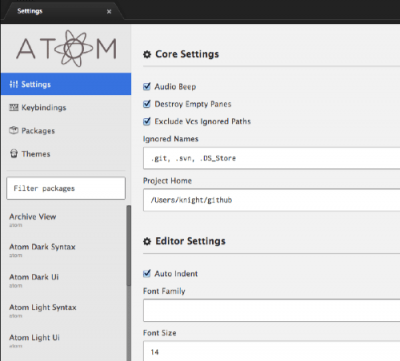This screenshot has width=400, height=361.
Task: Click the Atom logo in the sidebar
Action: pyautogui.click(x=66, y=49)
